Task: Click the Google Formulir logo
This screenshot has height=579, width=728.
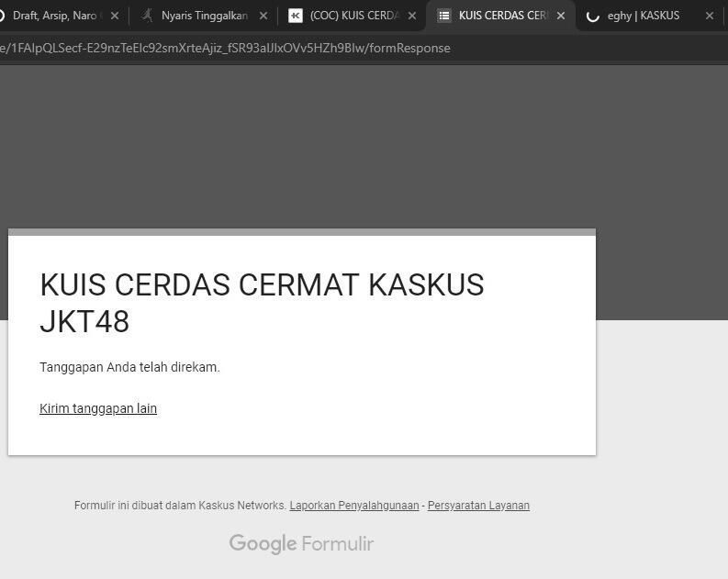Action: click(301, 544)
